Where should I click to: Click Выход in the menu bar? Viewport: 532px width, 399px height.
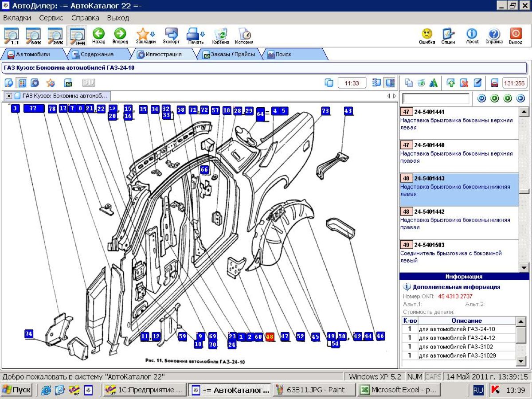coord(118,18)
